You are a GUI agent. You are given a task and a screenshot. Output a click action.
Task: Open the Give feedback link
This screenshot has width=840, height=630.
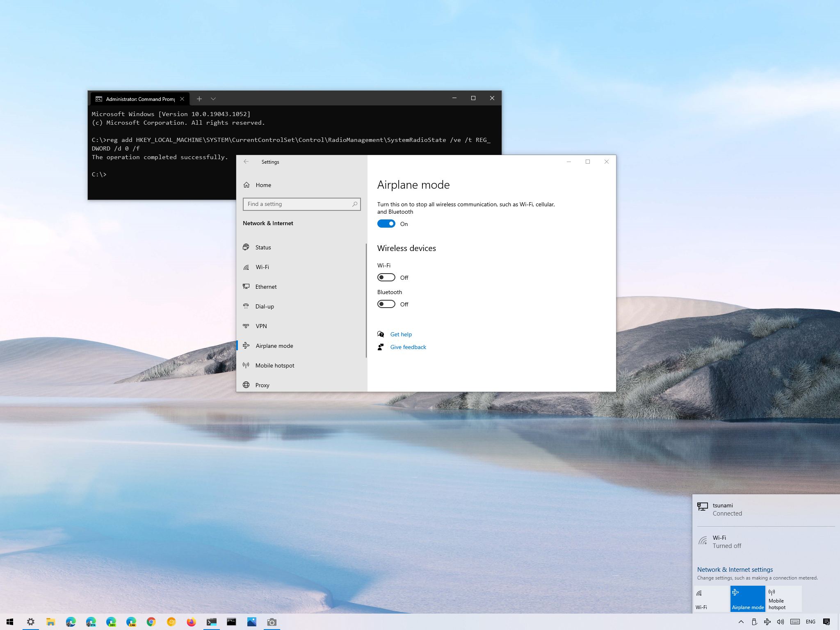tap(408, 347)
